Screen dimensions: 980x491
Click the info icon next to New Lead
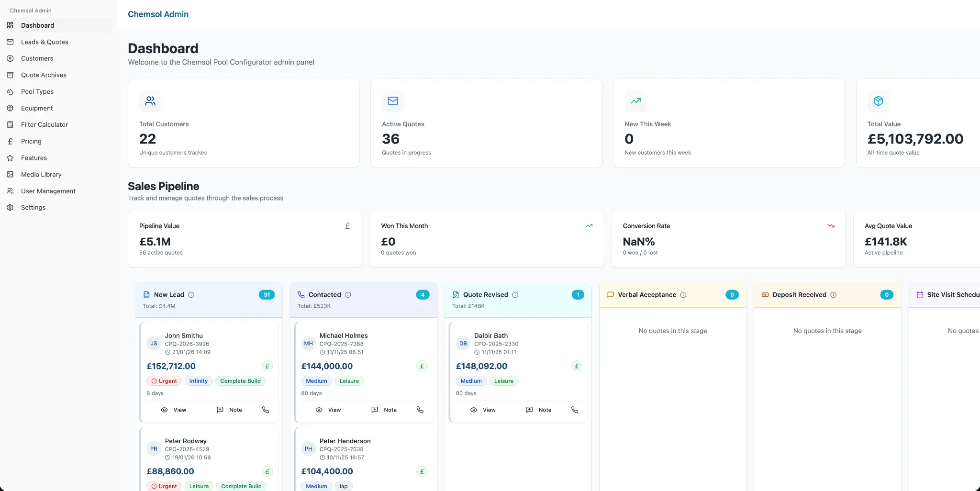[x=191, y=295]
